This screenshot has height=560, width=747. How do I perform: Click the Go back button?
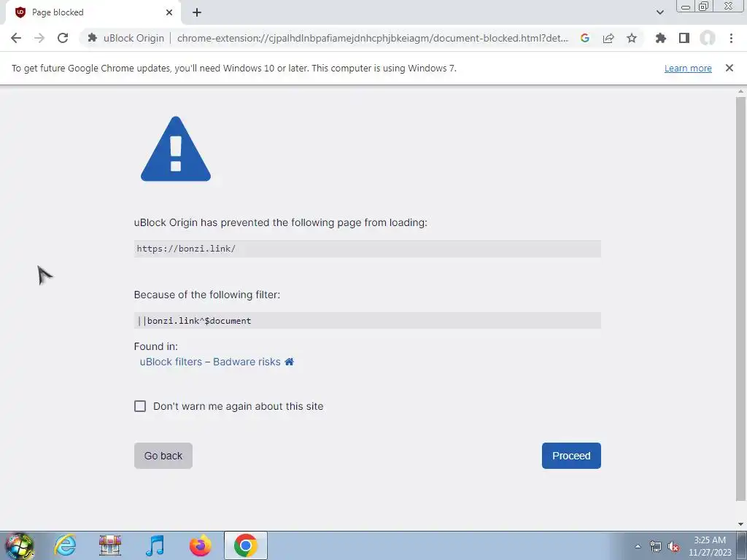point(163,456)
